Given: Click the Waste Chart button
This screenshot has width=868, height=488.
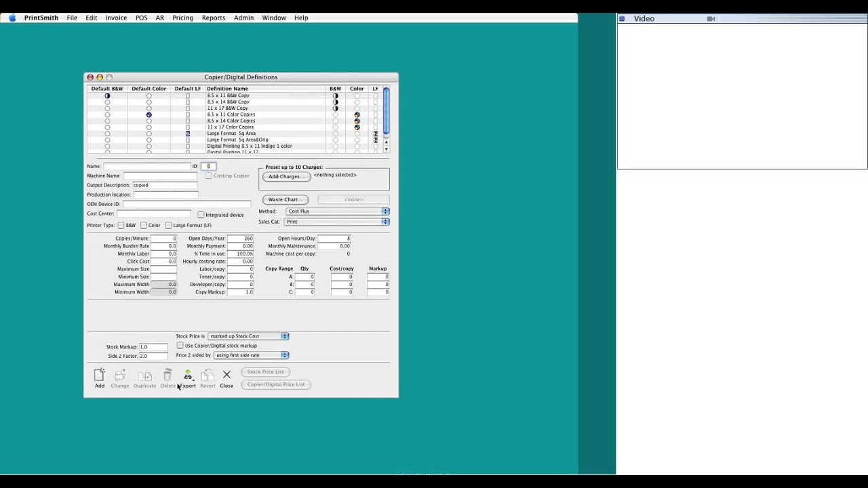Looking at the screenshot, I should 285,200.
